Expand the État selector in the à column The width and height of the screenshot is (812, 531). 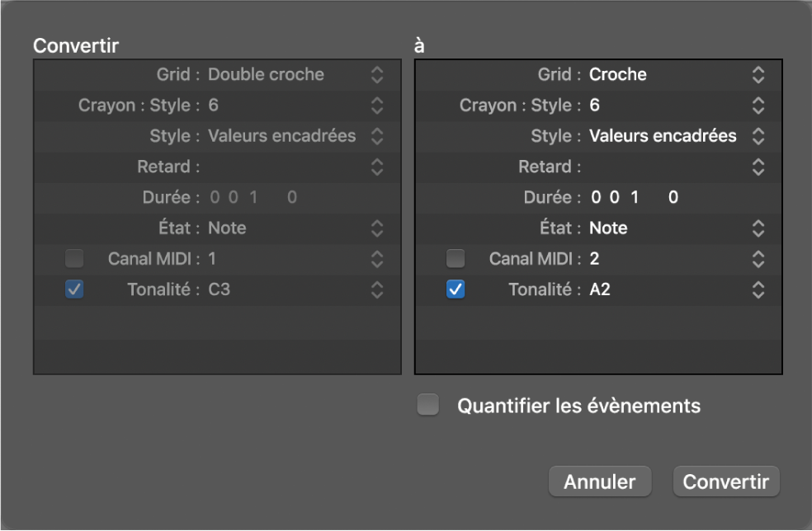[758, 228]
